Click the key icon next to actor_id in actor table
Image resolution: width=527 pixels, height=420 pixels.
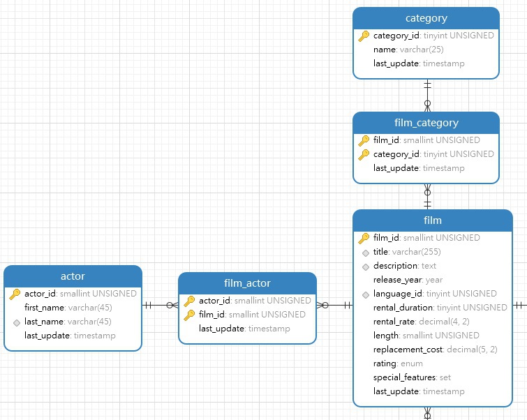[15, 294]
